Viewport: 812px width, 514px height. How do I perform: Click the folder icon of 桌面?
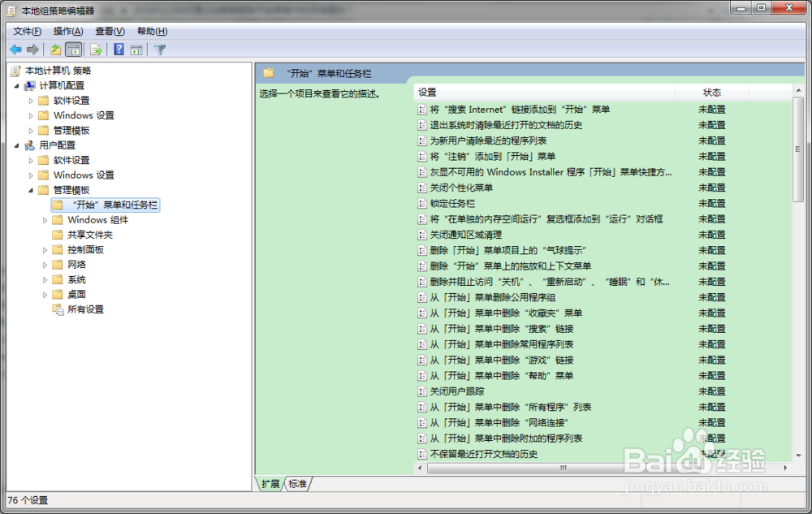pyautogui.click(x=58, y=295)
